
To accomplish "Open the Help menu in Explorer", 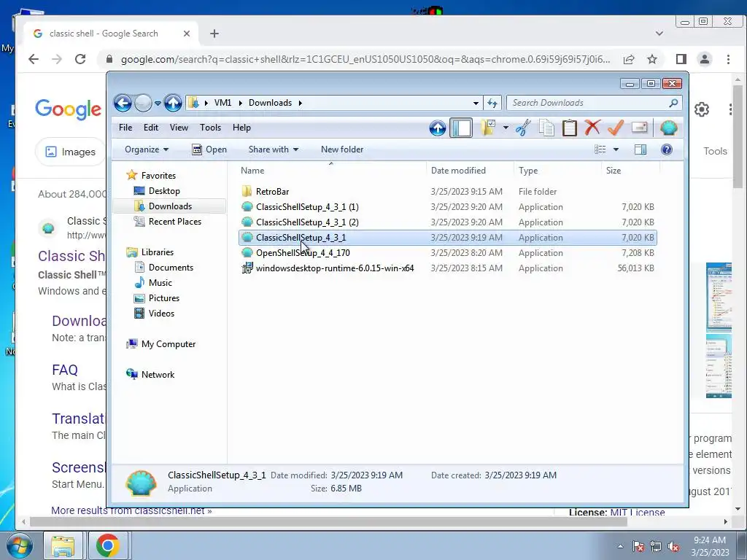I will coord(241,128).
